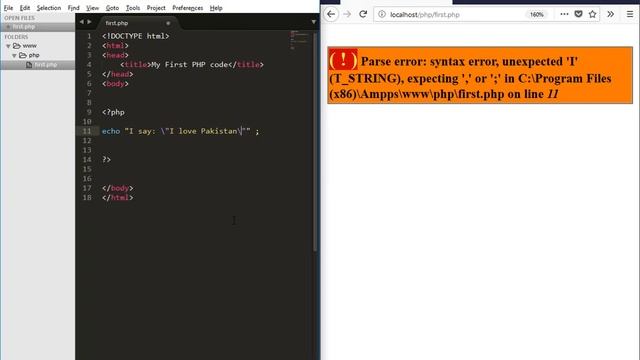Reset the 160% zoom indicator
Viewport: 640px width, 360px height.
(x=536, y=14)
